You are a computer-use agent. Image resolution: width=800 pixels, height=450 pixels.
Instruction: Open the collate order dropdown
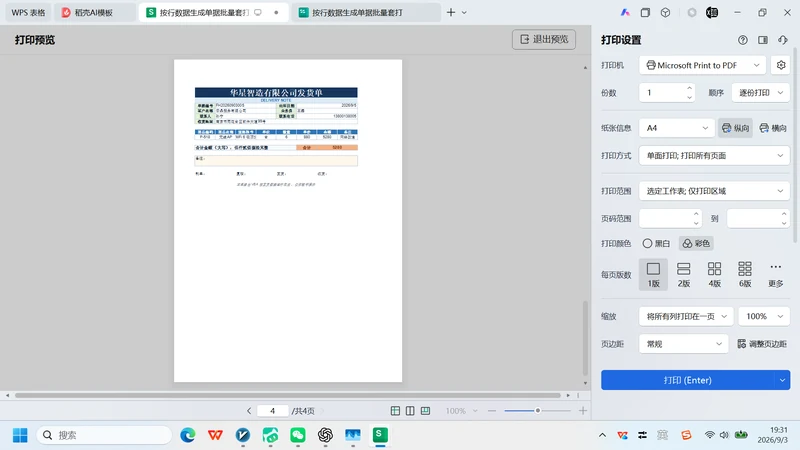tap(760, 92)
